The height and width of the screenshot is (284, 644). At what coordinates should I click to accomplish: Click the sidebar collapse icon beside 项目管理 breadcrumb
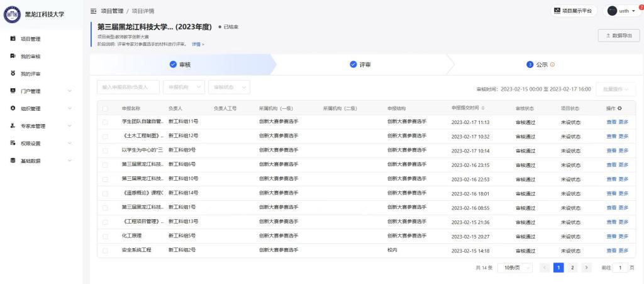point(94,11)
